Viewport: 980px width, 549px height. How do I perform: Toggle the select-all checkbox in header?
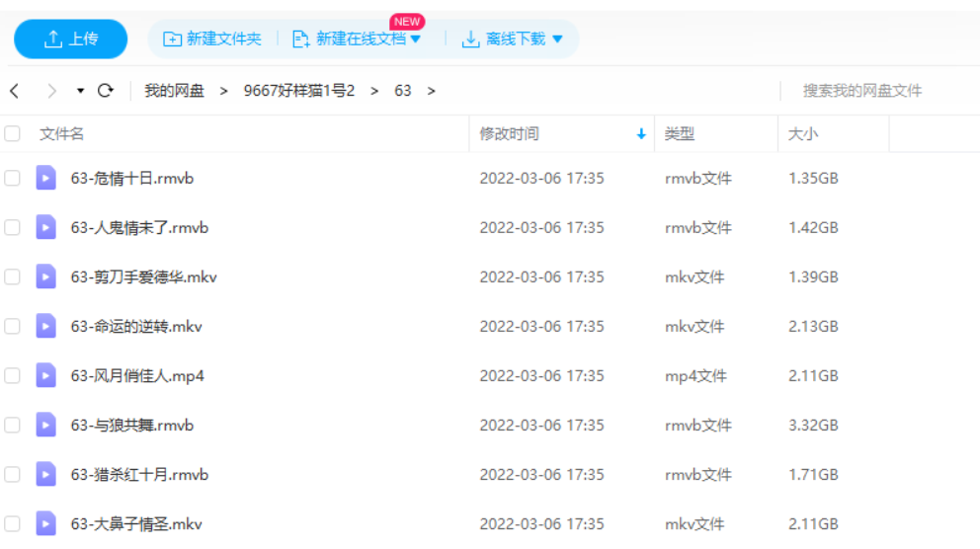13,134
